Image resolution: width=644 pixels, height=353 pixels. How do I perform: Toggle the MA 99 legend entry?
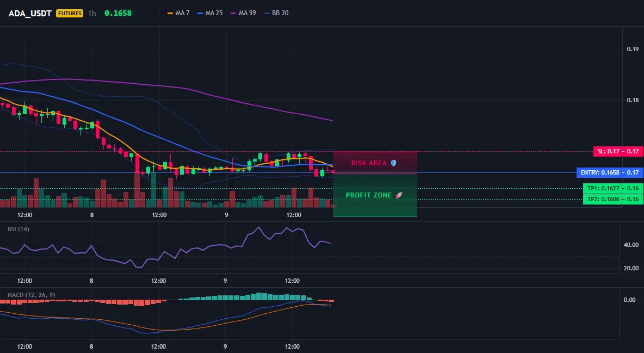point(243,13)
